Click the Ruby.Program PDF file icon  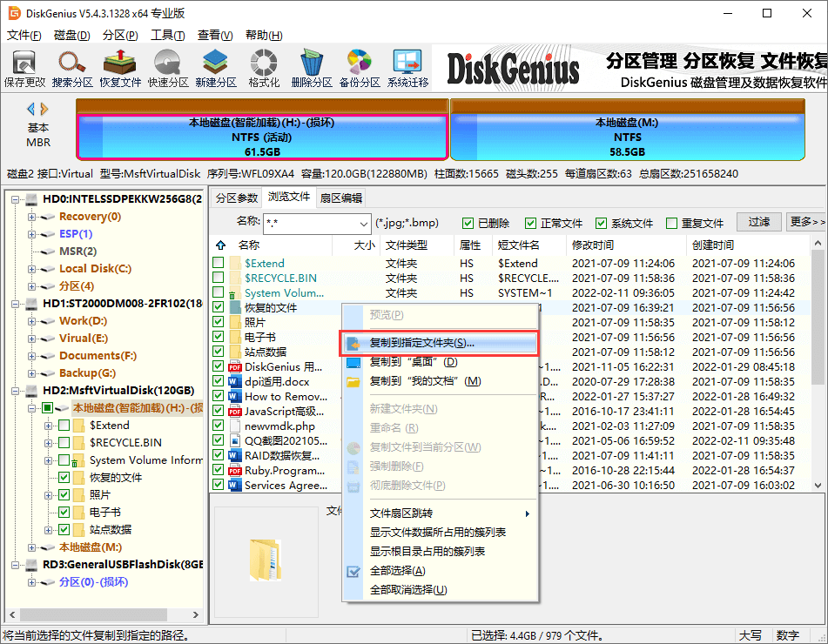[x=235, y=470]
